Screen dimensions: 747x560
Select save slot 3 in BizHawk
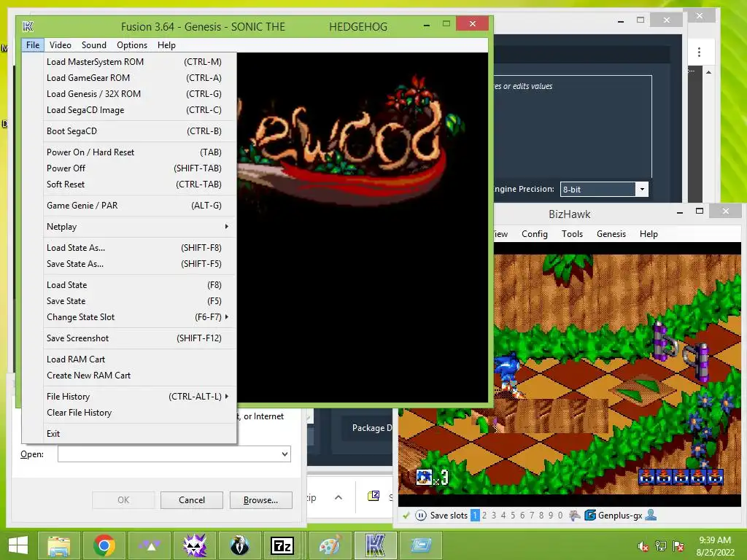point(494,516)
